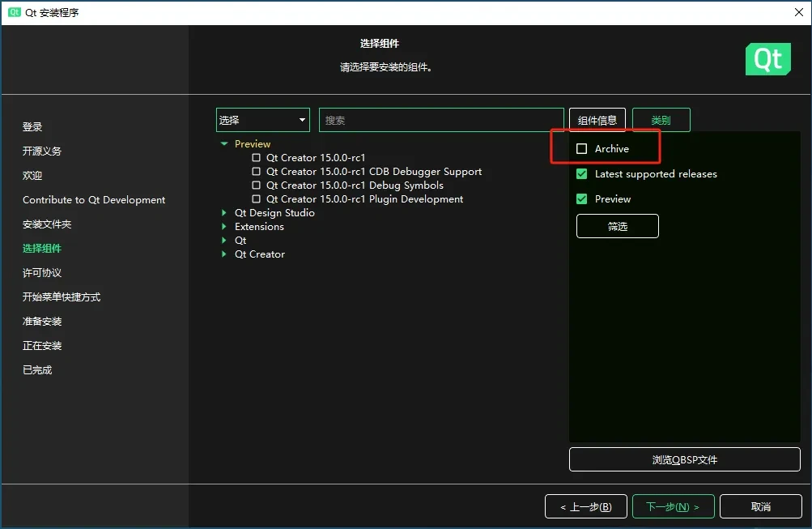Uncheck Latest supported releases
Viewport: 812px width, 529px height.
pyautogui.click(x=581, y=174)
